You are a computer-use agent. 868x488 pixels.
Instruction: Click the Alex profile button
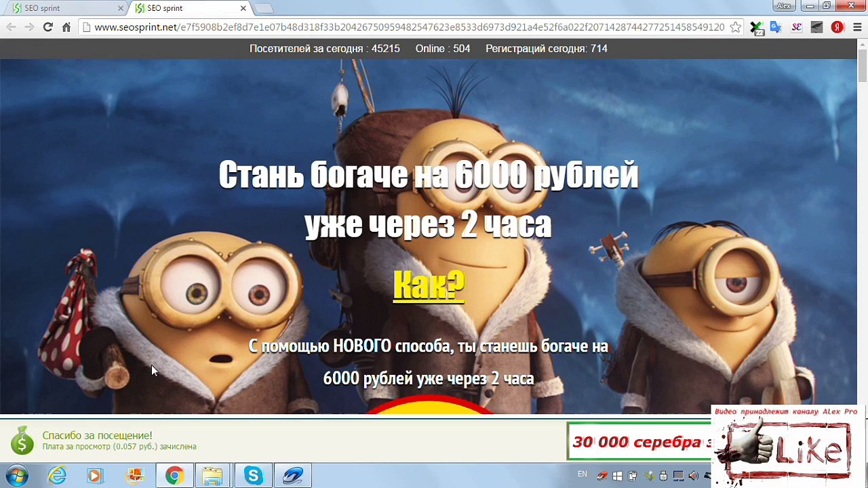(784, 5)
